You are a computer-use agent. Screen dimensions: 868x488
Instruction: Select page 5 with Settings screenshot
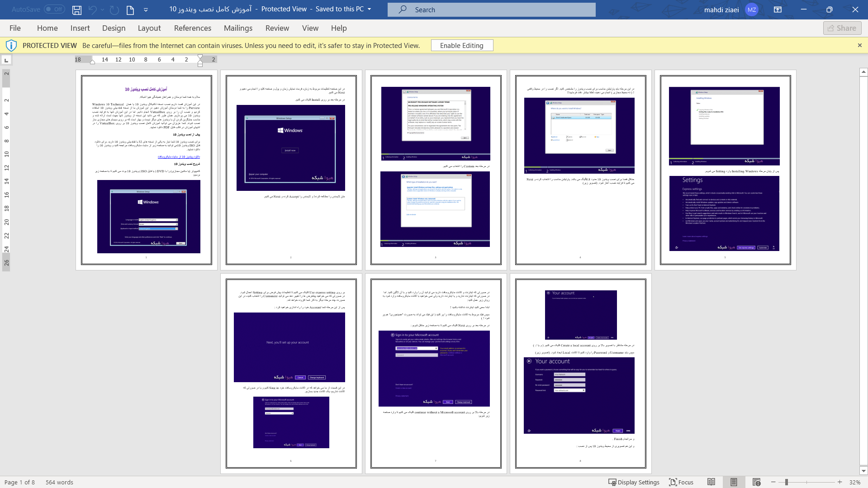point(726,170)
